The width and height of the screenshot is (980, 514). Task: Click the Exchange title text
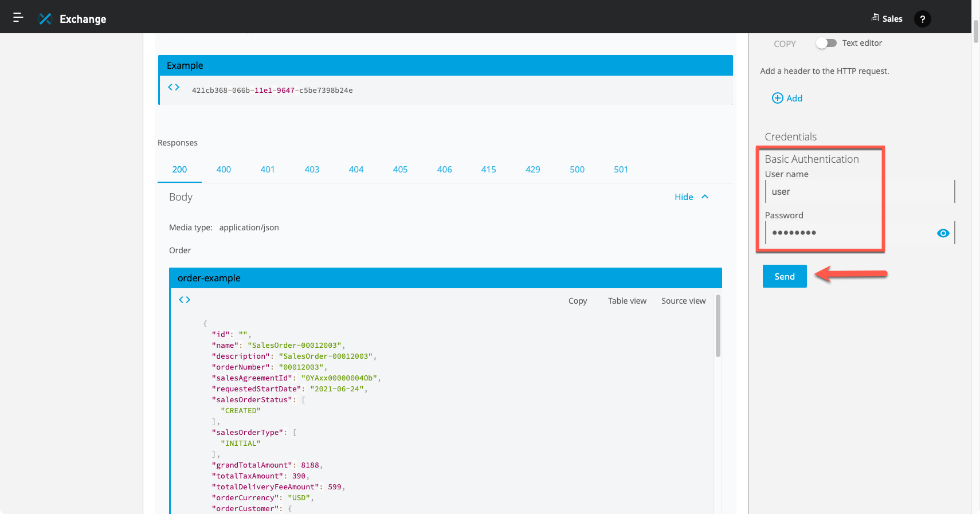point(83,19)
